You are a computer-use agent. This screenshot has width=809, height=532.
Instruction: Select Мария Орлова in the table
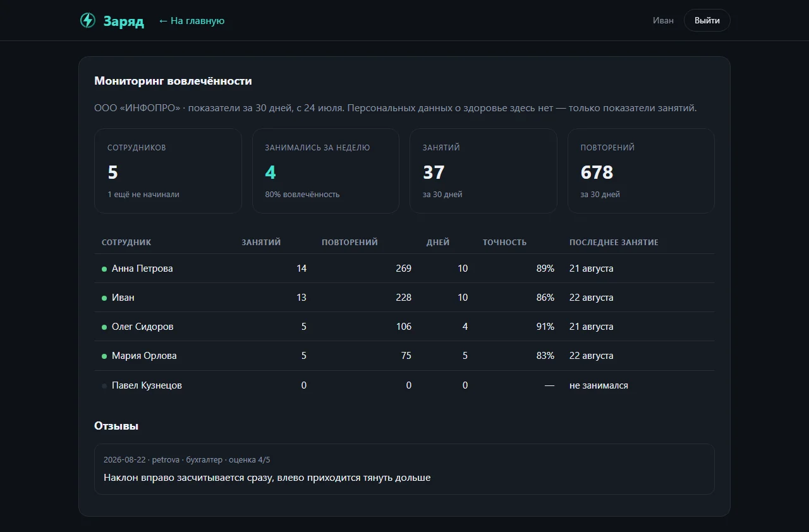point(144,356)
